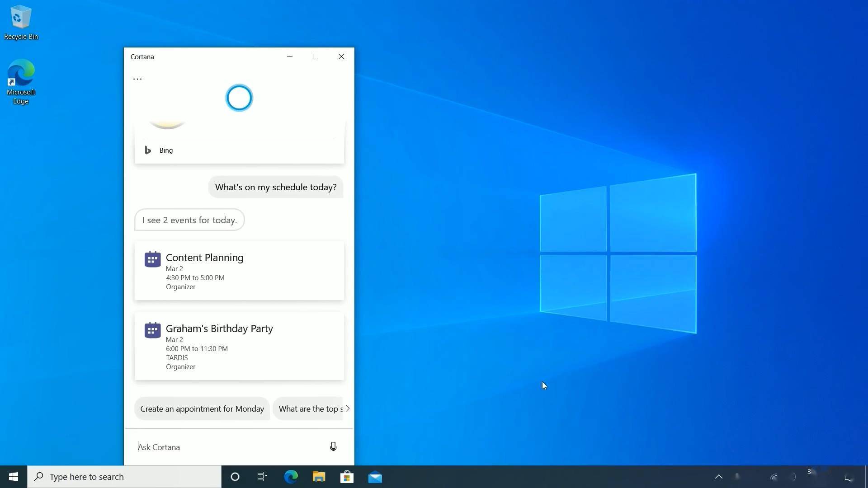Image resolution: width=868 pixels, height=488 pixels.
Task: Click the 'Type here to search' box
Action: coord(124,477)
